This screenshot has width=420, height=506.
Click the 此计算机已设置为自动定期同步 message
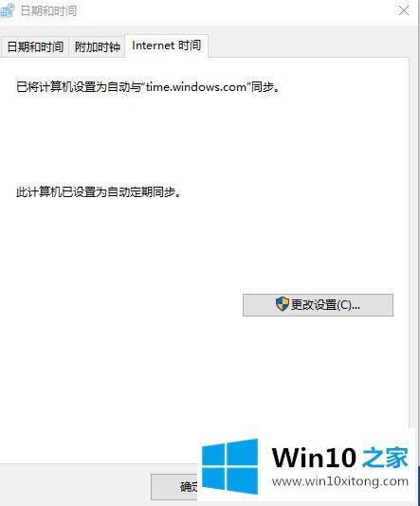pos(99,192)
